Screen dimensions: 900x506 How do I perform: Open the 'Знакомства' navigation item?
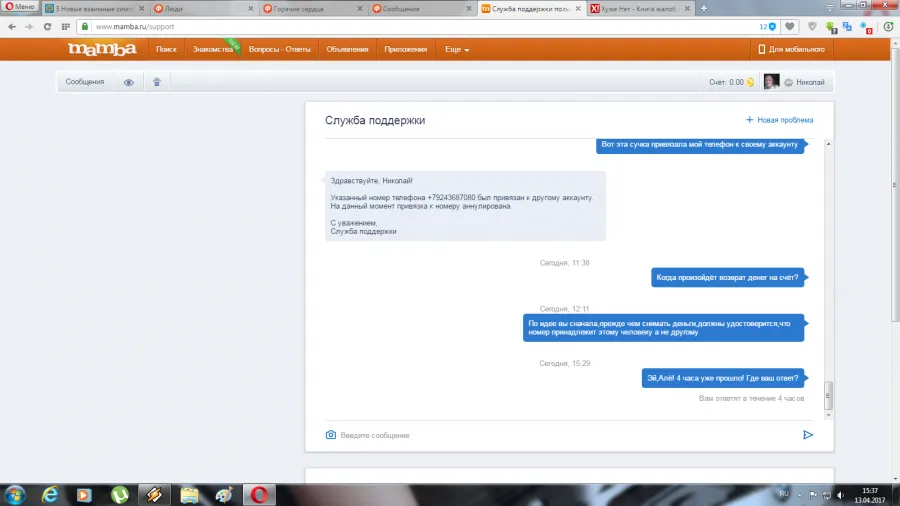(x=212, y=49)
